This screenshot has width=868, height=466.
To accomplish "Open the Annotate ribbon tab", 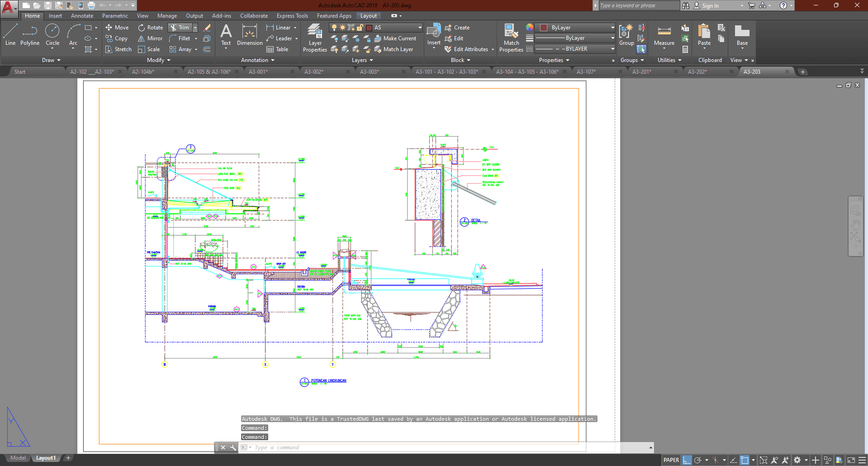I will [x=82, y=16].
